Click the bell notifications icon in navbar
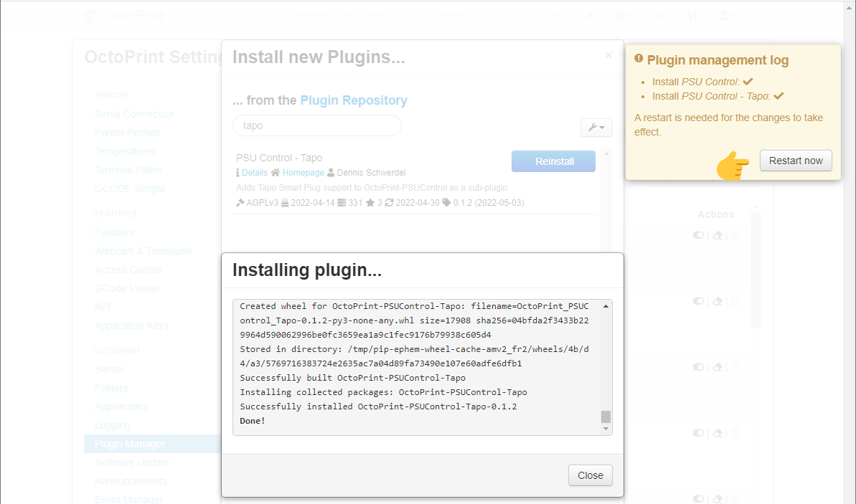 (x=661, y=16)
